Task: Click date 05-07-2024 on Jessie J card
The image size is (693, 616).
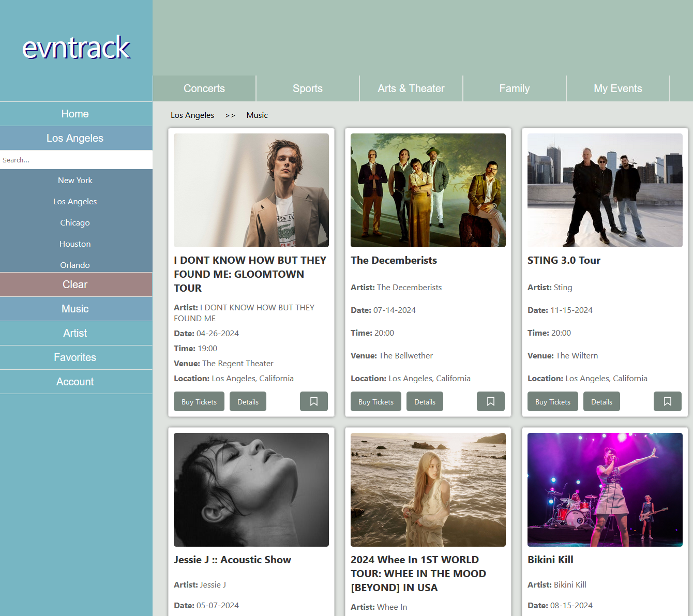Action: click(218, 606)
